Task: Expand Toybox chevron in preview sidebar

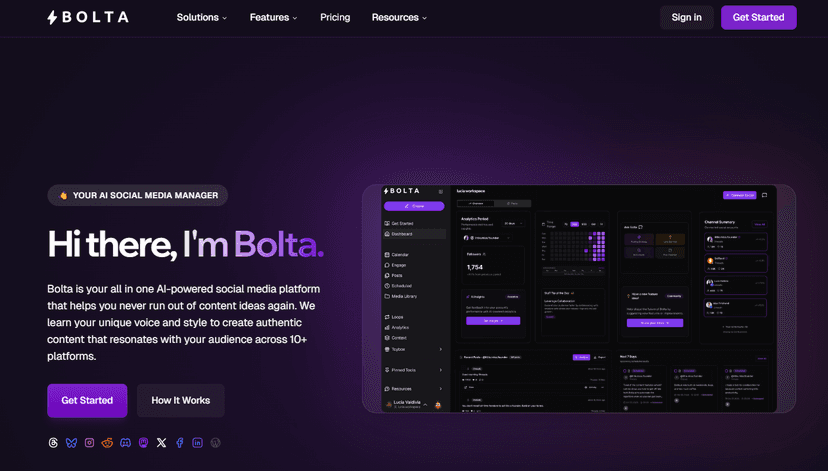Action: pos(440,349)
